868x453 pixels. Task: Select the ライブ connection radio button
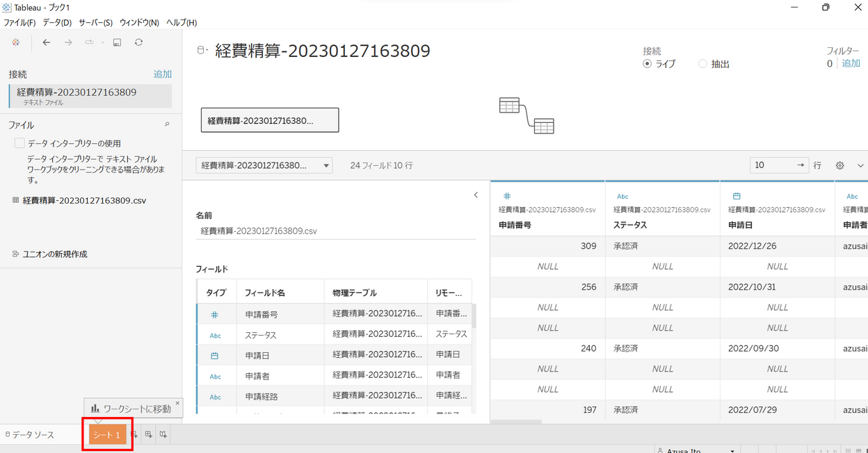pyautogui.click(x=648, y=64)
